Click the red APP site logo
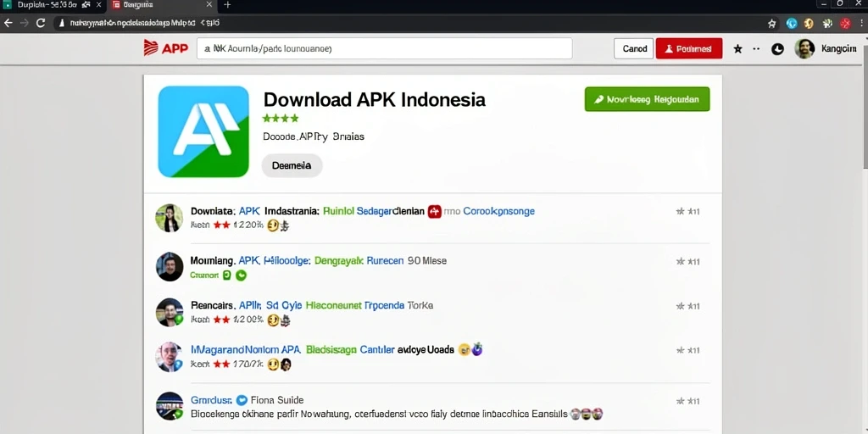 [166, 48]
